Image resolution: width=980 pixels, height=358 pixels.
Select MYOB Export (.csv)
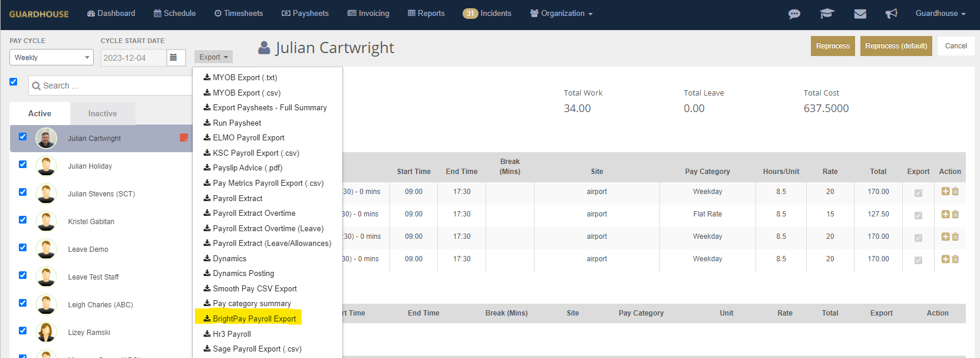242,93
